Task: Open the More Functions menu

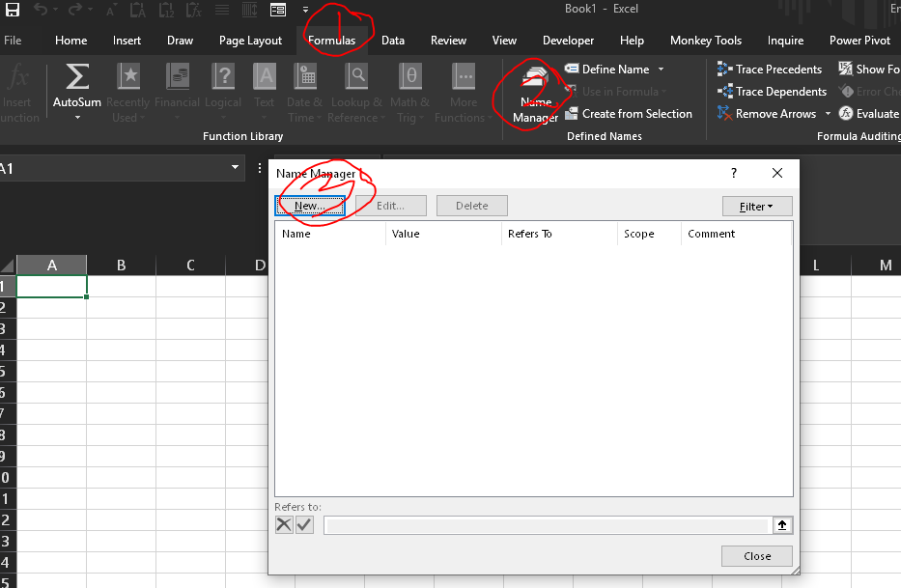Action: [x=464, y=93]
